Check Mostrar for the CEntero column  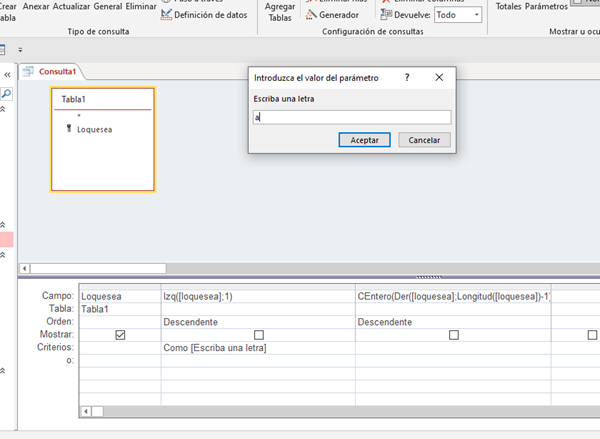point(453,335)
